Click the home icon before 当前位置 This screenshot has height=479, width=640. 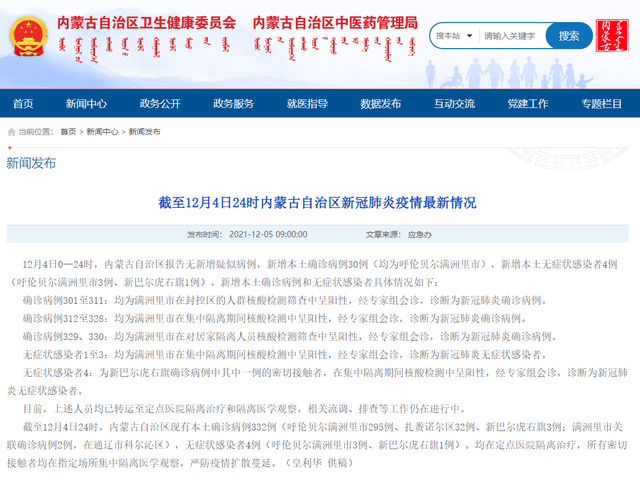click(x=11, y=131)
